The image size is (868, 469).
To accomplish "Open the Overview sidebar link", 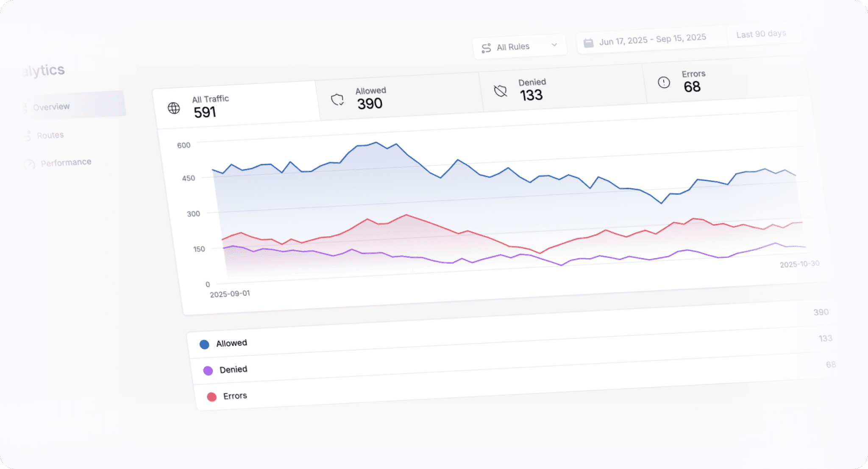I will [51, 107].
